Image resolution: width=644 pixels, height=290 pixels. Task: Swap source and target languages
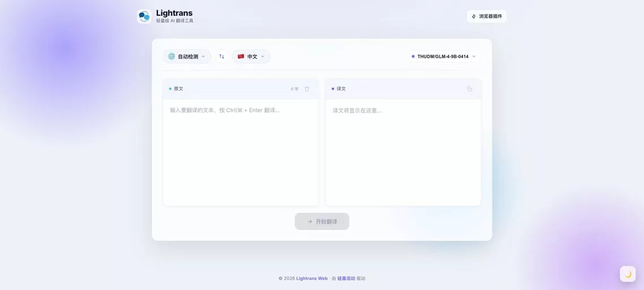click(x=222, y=56)
